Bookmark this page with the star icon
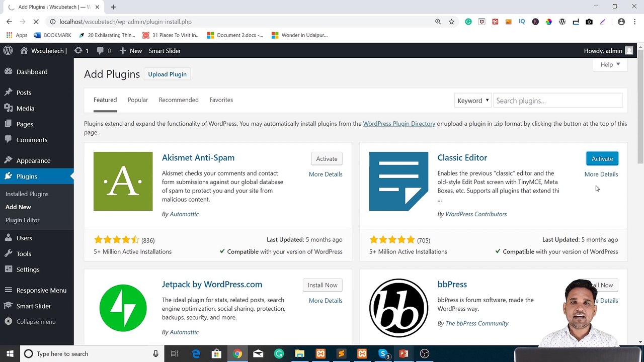The width and height of the screenshot is (644, 362). (451, 22)
